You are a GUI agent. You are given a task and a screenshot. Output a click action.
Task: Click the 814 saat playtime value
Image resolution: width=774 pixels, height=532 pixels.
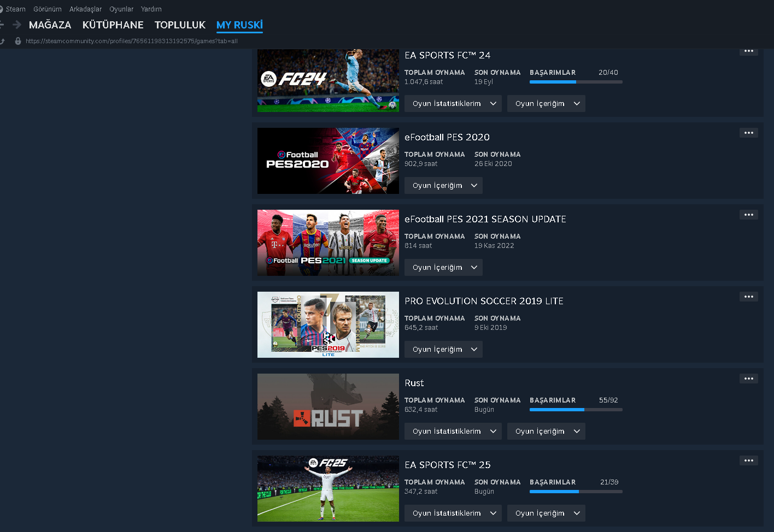418,246
